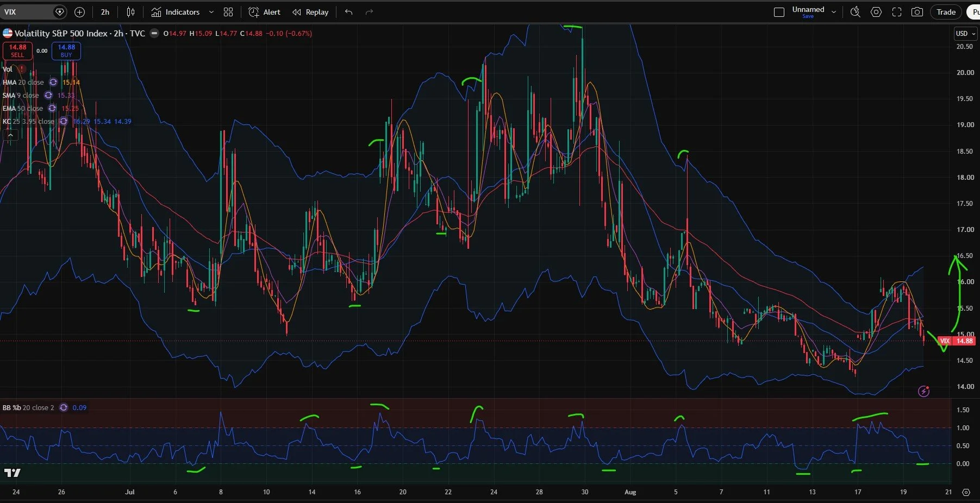Select the EMA 50 close legend
The image size is (980, 503).
(x=23, y=108)
